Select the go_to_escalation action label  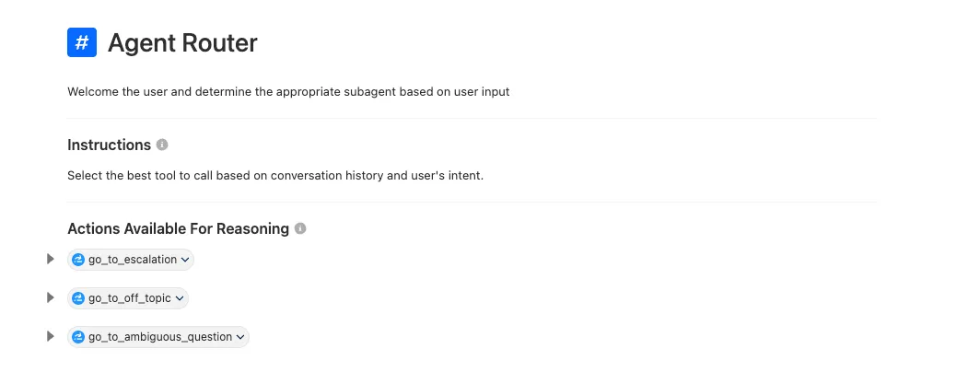click(132, 260)
